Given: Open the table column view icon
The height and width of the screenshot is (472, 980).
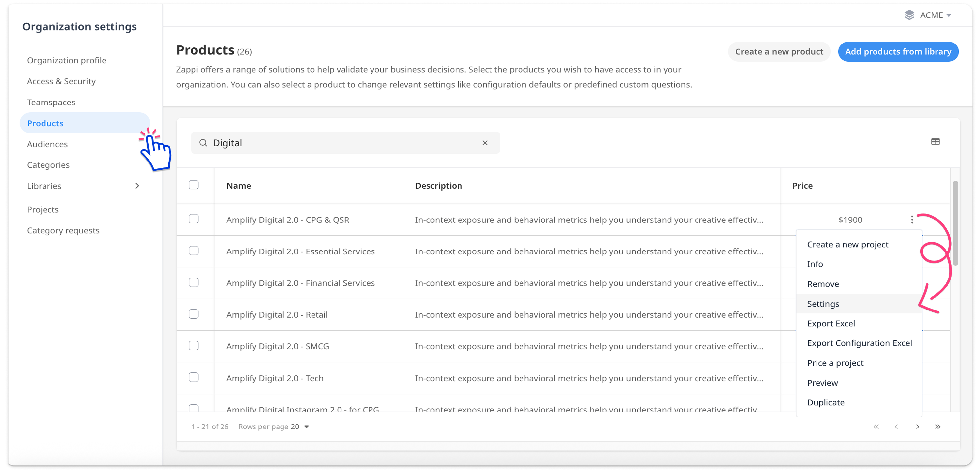Looking at the screenshot, I should pyautogui.click(x=935, y=142).
